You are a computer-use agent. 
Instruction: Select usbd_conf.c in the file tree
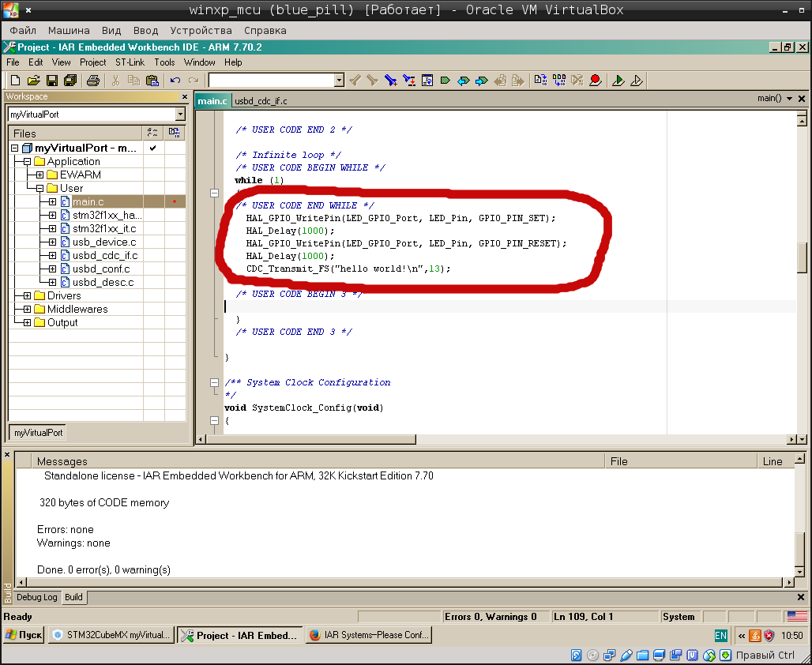point(101,269)
